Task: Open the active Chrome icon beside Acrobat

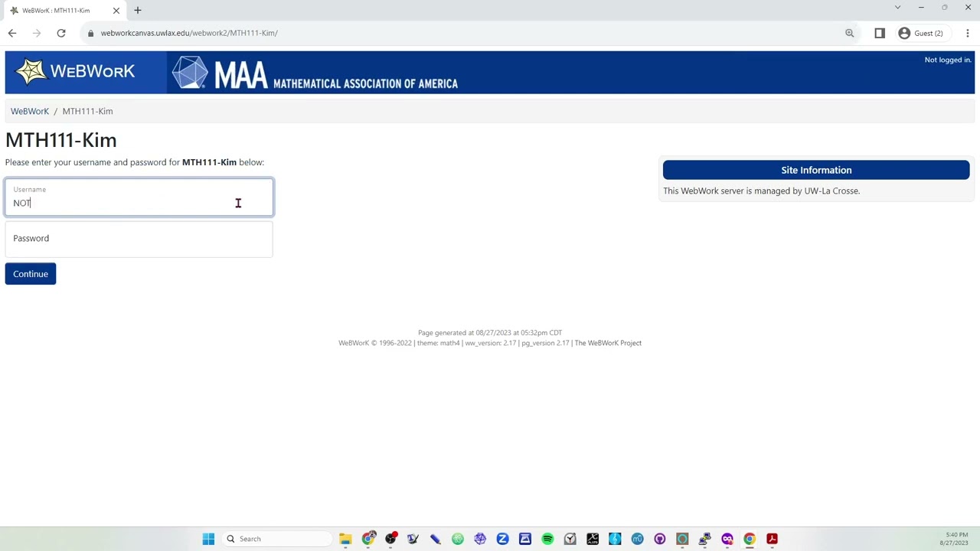Action: 750,539
